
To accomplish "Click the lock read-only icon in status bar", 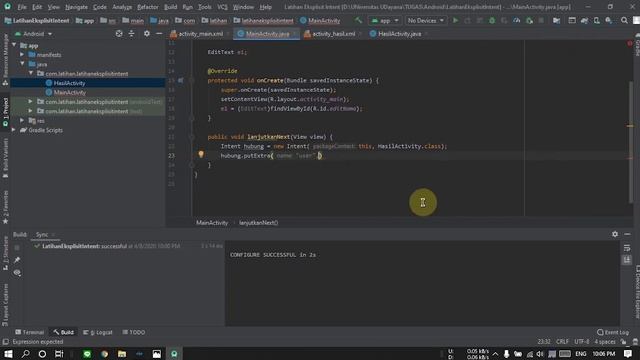I will coord(623,342).
